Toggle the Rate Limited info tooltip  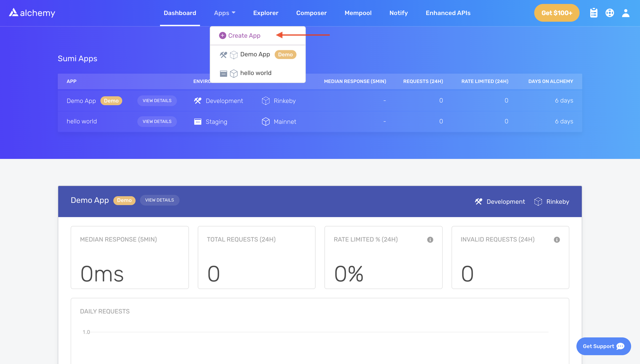pyautogui.click(x=429, y=239)
